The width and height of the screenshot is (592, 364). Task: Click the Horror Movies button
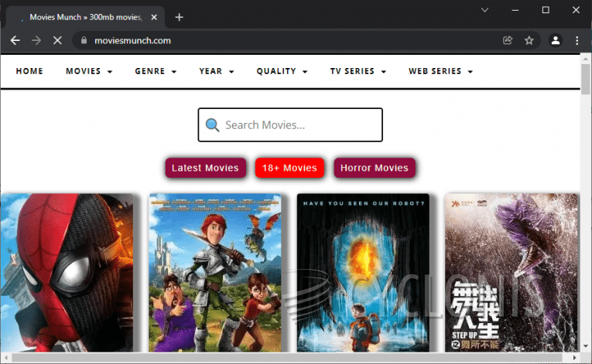(x=375, y=168)
